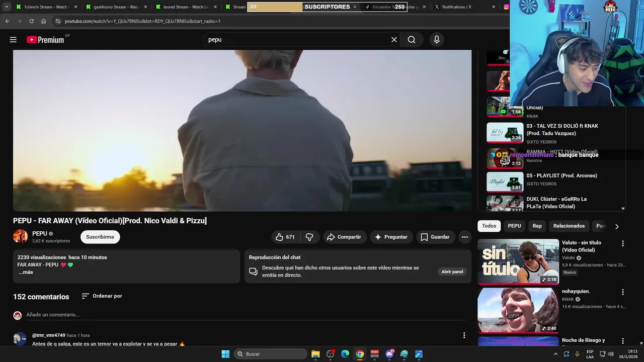Show hidden system tray icons

(x=555, y=354)
